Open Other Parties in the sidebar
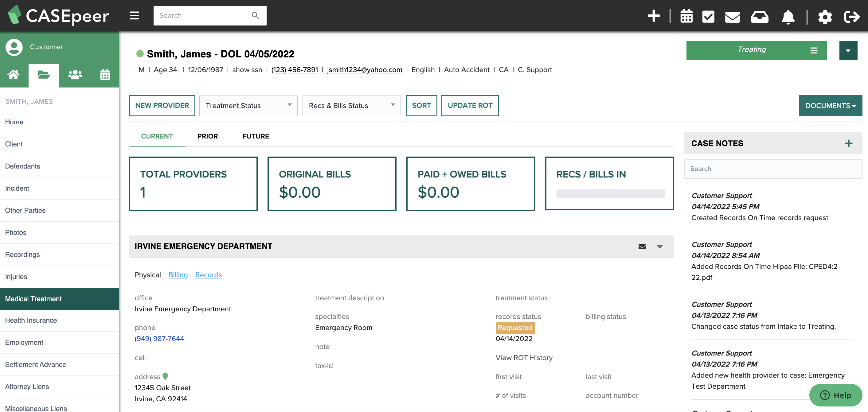 point(60,211)
